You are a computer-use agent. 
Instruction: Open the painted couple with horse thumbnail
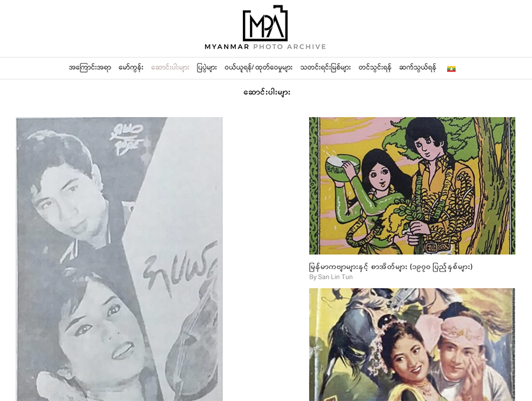click(412, 345)
